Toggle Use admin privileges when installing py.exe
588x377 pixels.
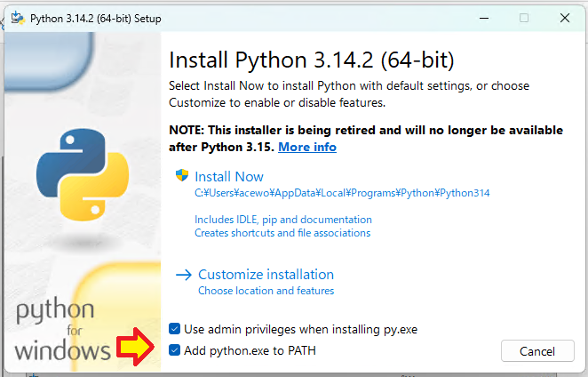coord(174,329)
